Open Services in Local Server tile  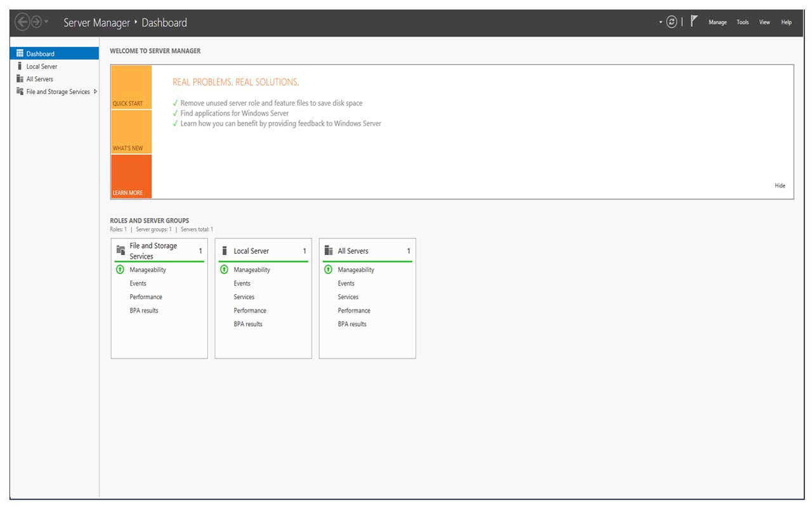[244, 297]
